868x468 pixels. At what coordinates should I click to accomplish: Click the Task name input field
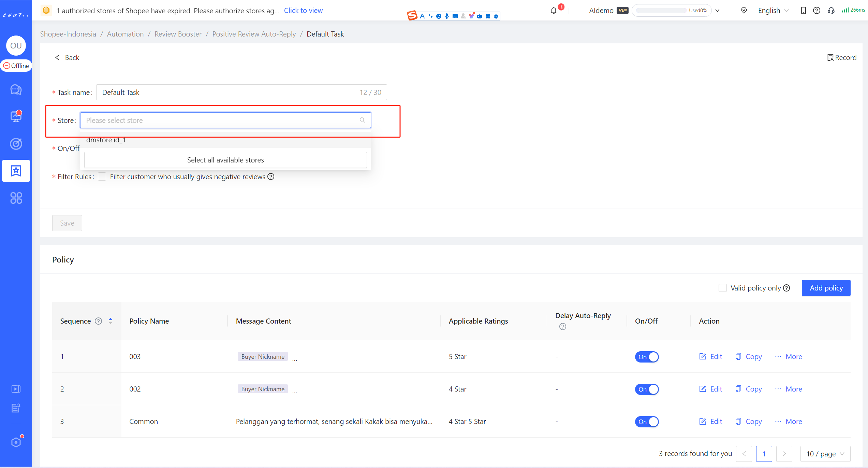point(241,92)
